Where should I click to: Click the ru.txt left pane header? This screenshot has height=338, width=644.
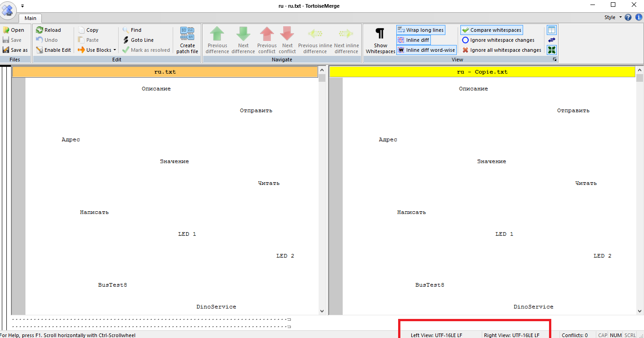(165, 72)
